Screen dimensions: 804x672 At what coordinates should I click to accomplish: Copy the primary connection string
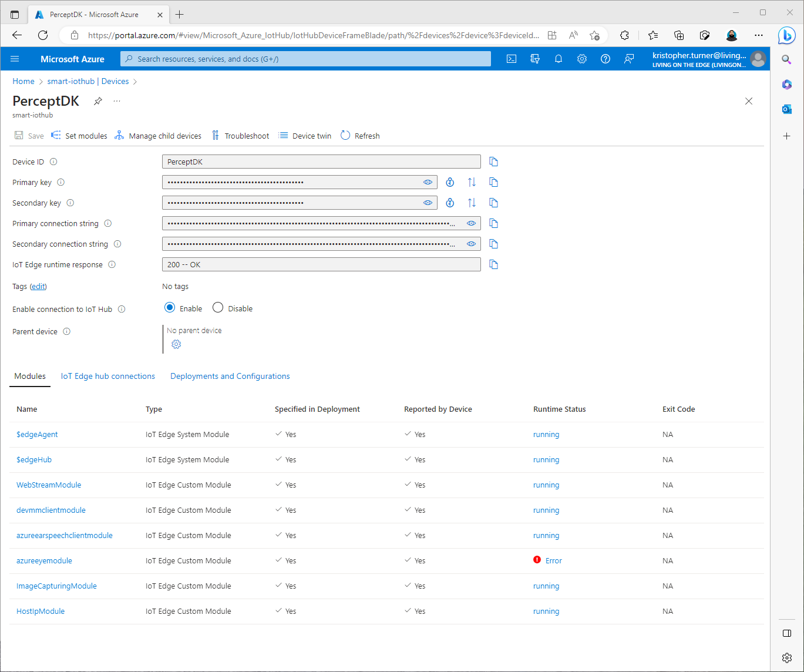[493, 223]
